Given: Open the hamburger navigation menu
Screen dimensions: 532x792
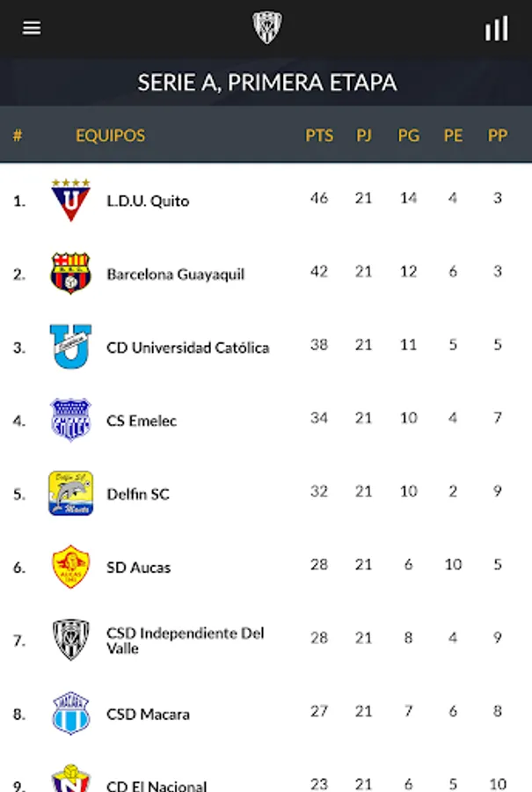Looking at the screenshot, I should [32, 28].
